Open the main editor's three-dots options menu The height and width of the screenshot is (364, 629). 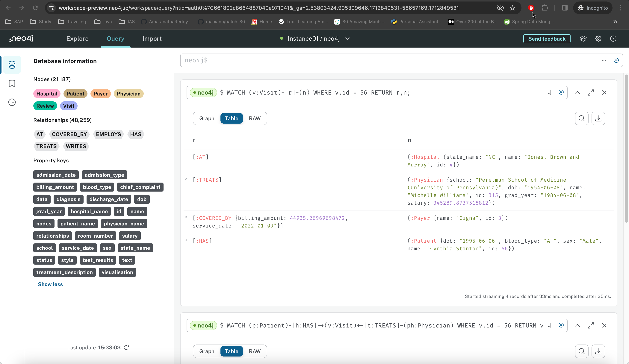click(604, 60)
